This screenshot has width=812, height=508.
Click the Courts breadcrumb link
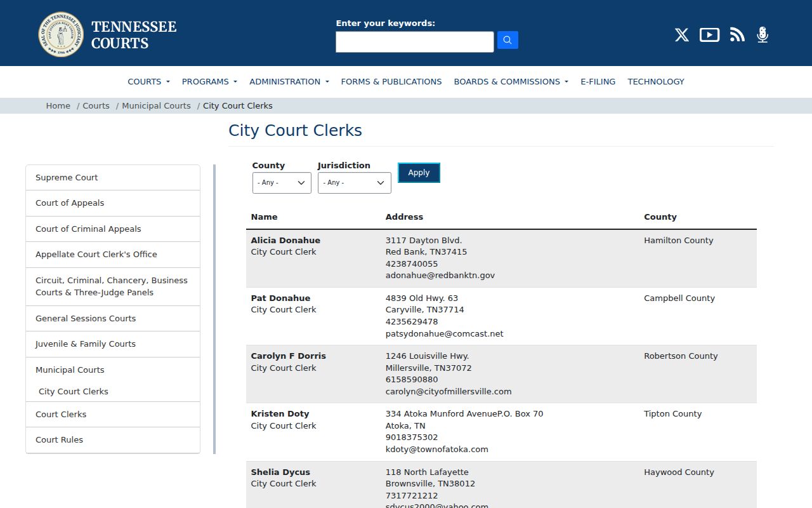[96, 106]
